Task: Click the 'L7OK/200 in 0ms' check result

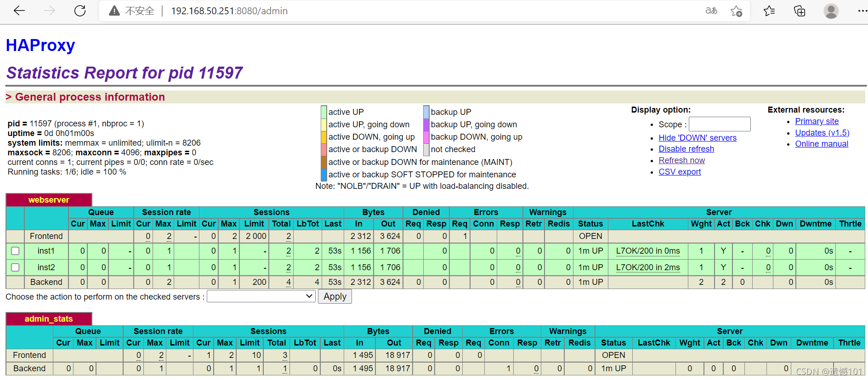Action: coord(648,251)
